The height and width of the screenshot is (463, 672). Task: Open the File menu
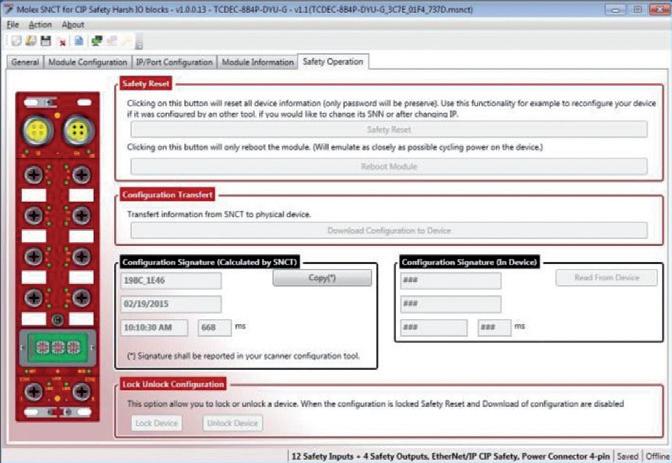point(12,25)
